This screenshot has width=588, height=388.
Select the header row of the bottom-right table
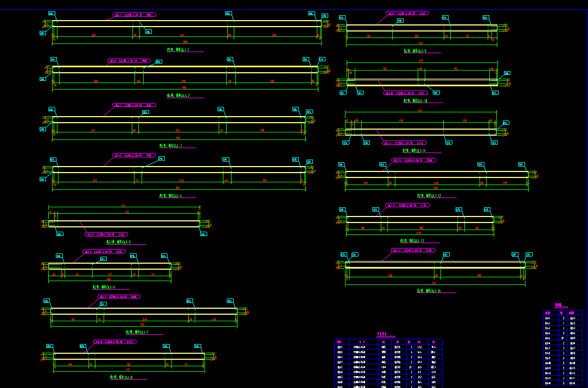click(562, 313)
